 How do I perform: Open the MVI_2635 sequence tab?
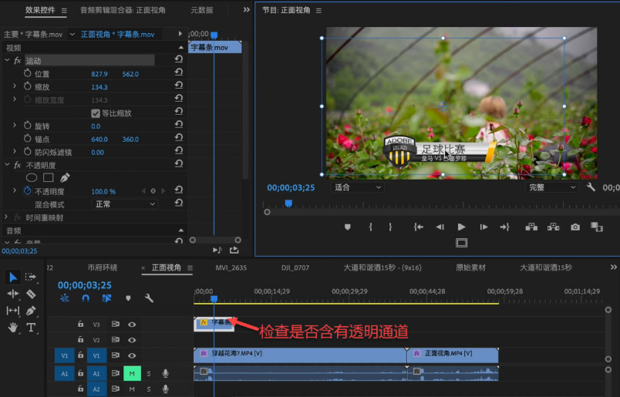(x=231, y=268)
